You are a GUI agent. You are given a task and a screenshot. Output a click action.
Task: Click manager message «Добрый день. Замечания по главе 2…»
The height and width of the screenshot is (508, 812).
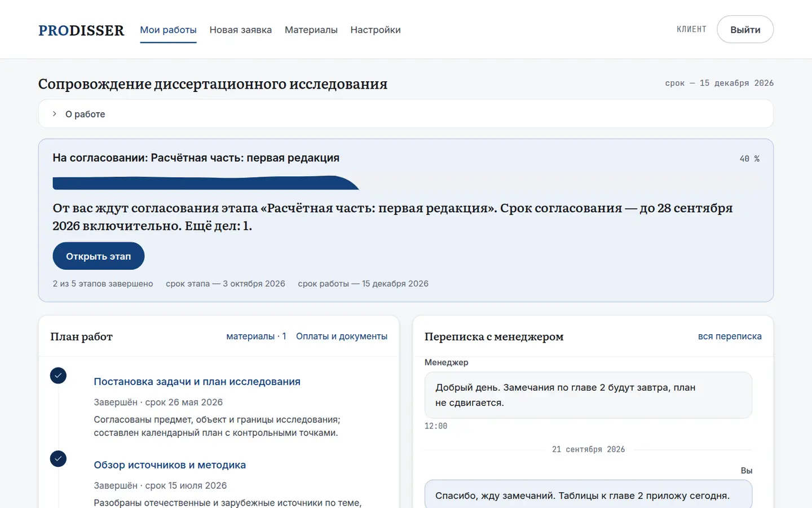[588, 395]
